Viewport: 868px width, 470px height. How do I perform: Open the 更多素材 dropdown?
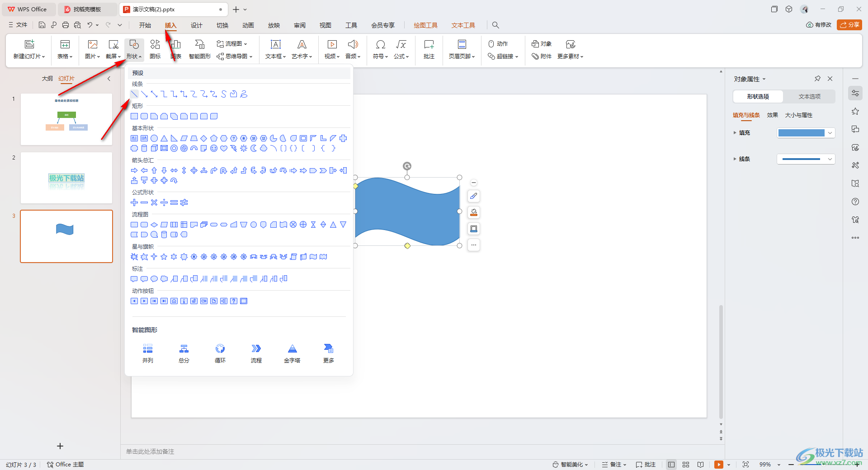(x=571, y=49)
